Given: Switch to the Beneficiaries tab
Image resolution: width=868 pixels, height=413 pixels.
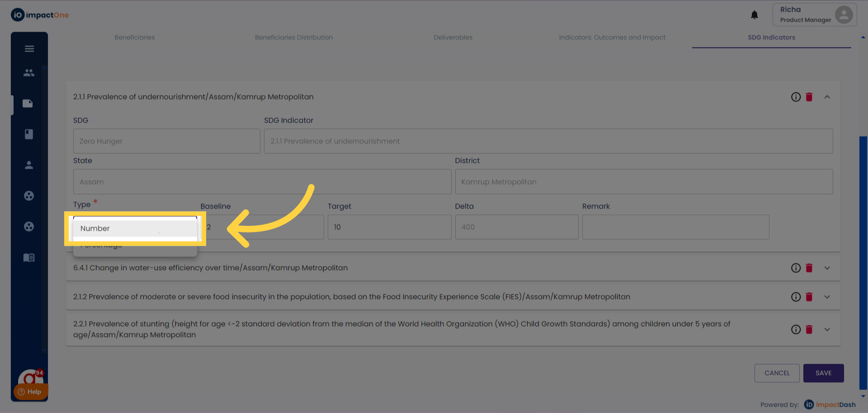Looking at the screenshot, I should (134, 38).
